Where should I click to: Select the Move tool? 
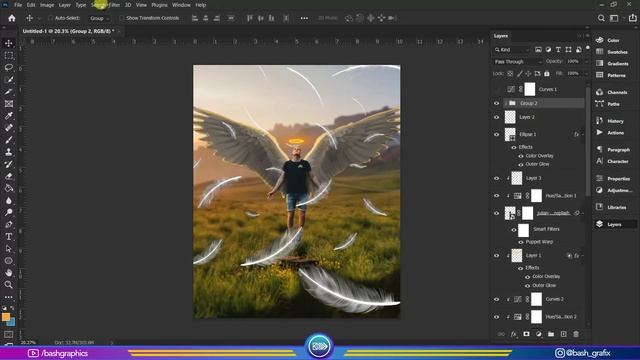click(x=9, y=43)
